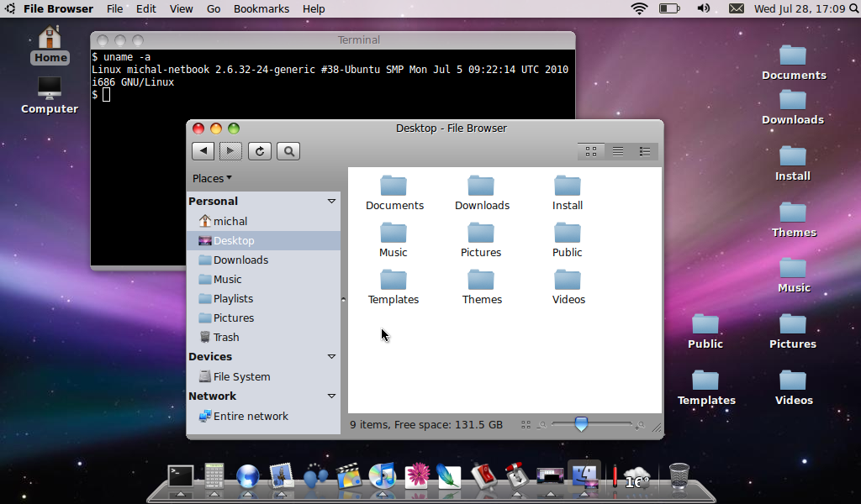Image resolution: width=861 pixels, height=504 pixels.
Task: Adjust the File Browser zoom slider handle
Action: click(581, 424)
